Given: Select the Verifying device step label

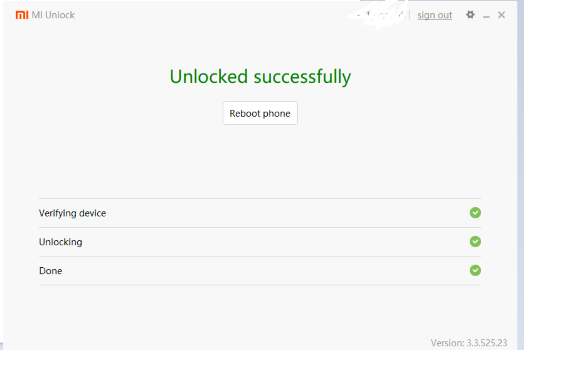Looking at the screenshot, I should (x=72, y=213).
